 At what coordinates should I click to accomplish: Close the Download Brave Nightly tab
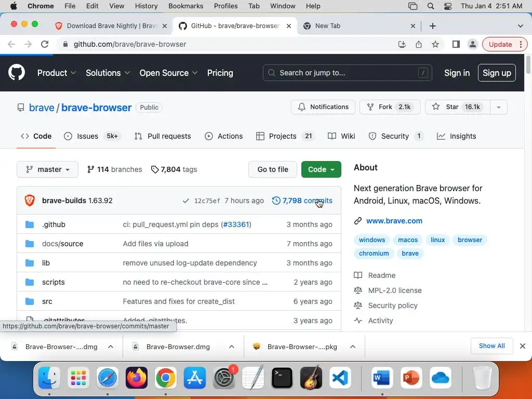click(x=165, y=26)
